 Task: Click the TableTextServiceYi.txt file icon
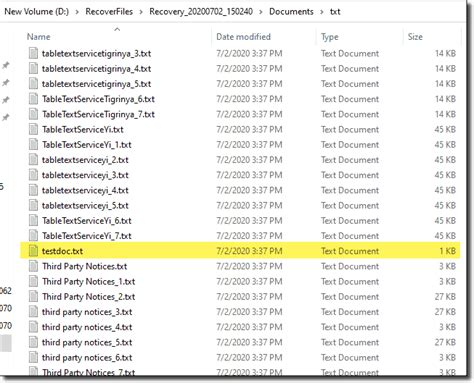point(33,129)
